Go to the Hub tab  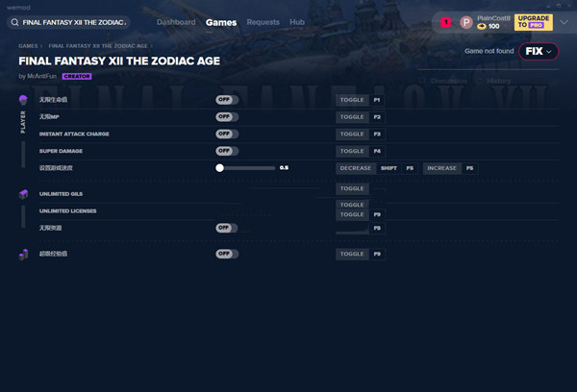click(x=297, y=22)
